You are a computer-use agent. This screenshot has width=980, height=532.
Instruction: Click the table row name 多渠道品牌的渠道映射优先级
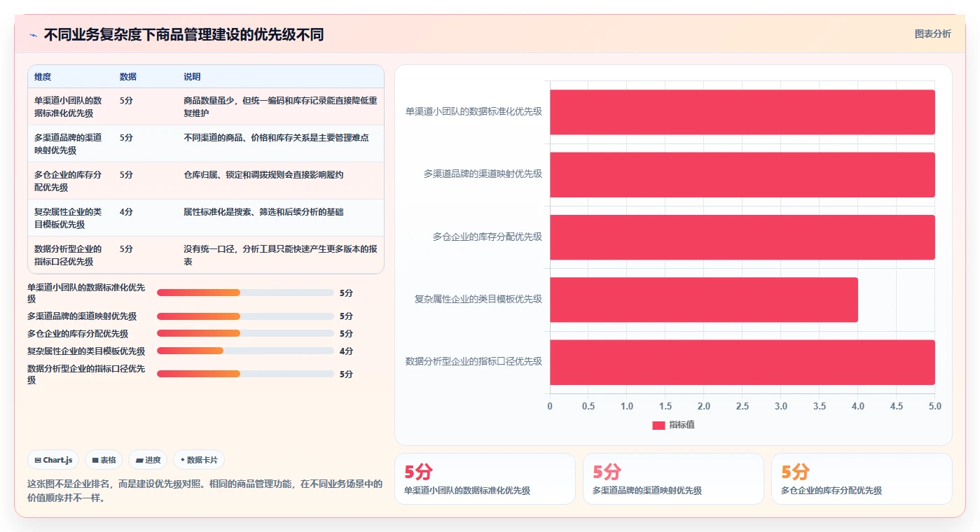(x=68, y=144)
